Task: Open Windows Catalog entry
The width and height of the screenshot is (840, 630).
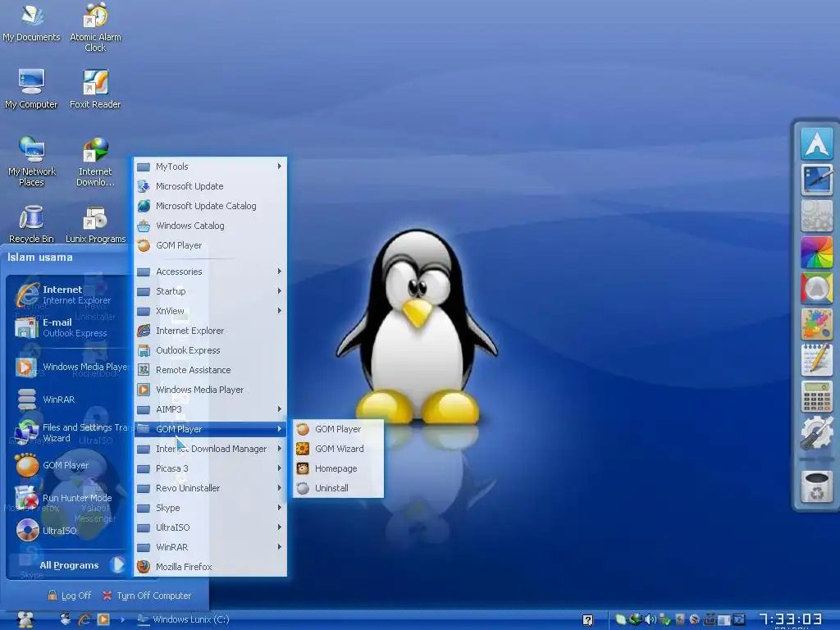Action: pos(210,226)
